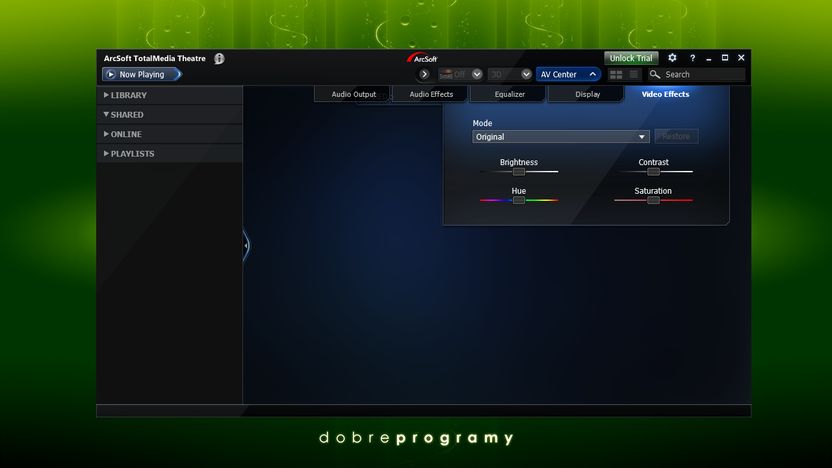Adjust the Saturation slider
The height and width of the screenshot is (468, 832).
(x=653, y=200)
